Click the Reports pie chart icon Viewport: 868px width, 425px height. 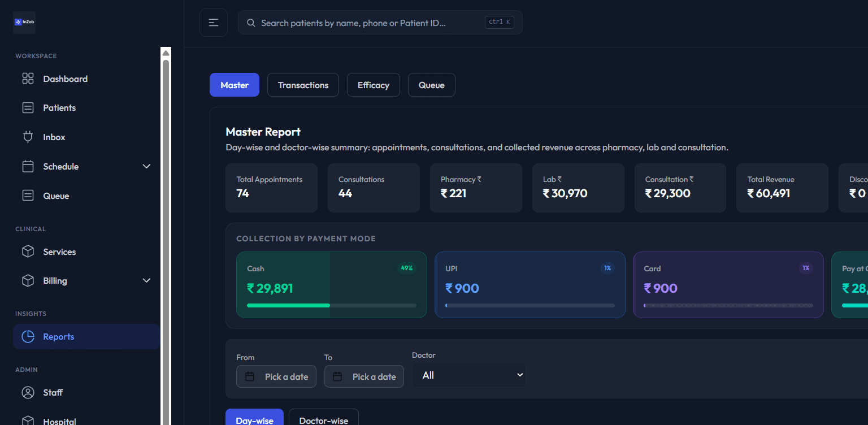tap(28, 336)
